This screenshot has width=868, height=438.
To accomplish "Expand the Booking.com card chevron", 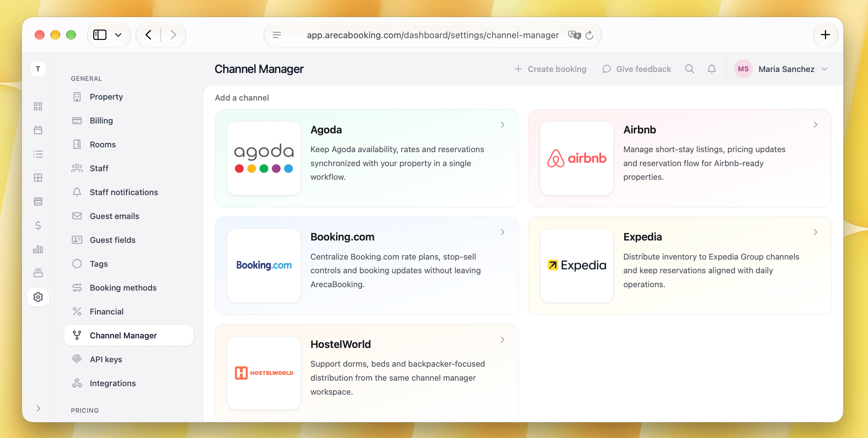I will [x=503, y=232].
